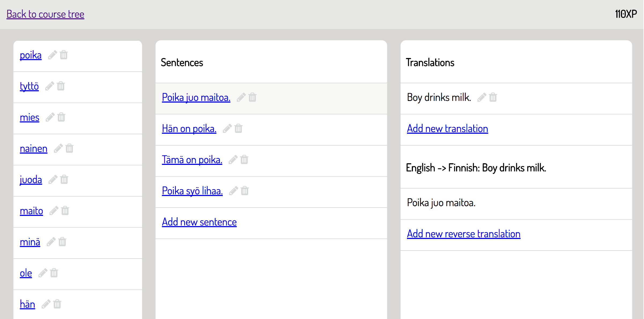Open the word minä
The image size is (644, 319).
point(30,242)
